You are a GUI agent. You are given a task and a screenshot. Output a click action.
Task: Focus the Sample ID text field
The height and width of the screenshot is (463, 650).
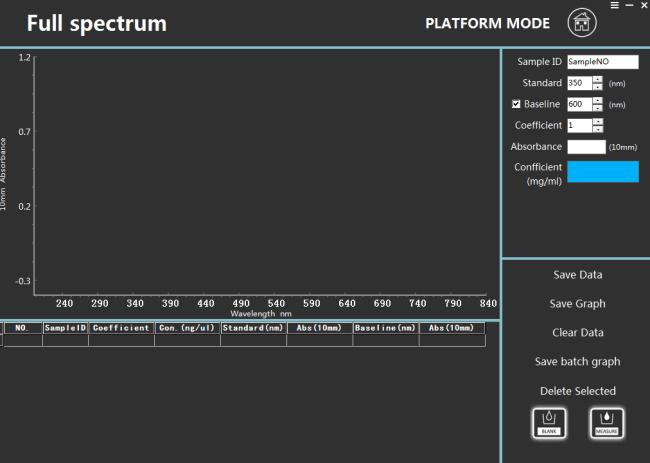602,62
